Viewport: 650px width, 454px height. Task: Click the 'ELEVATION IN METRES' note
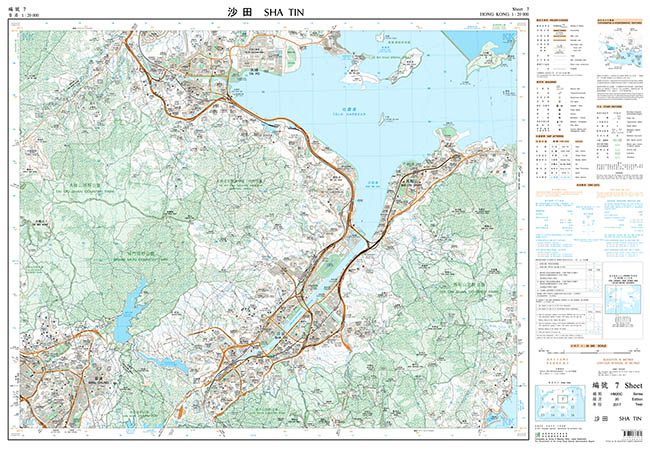[x=618, y=359]
